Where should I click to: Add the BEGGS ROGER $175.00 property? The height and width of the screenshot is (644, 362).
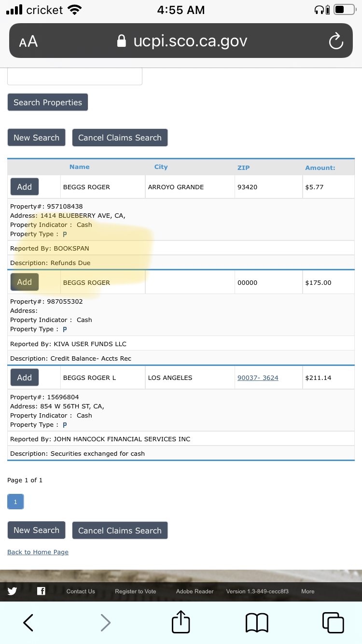(x=25, y=282)
